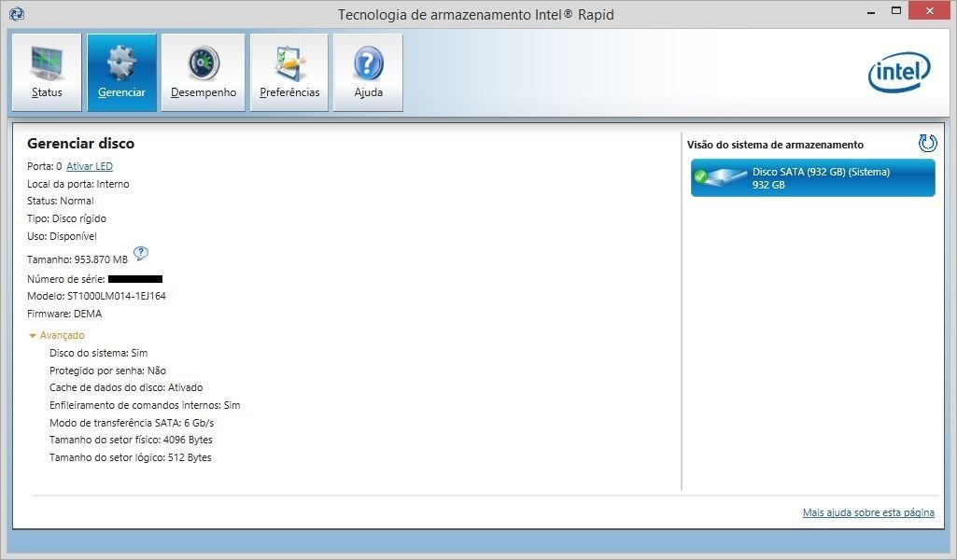Screen dimensions: 957x560
Task: Click the Modelo ST1000LM014-1EJ164 text
Action: pos(96,297)
